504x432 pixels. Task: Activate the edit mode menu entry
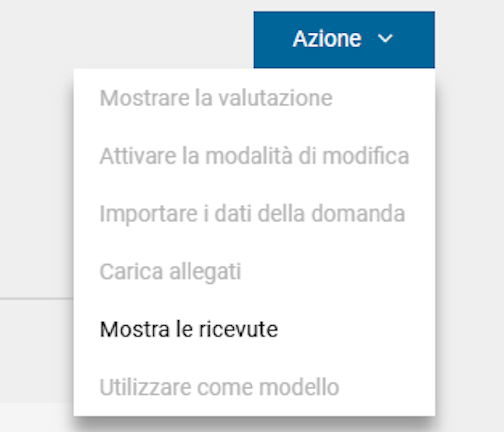coord(254,156)
